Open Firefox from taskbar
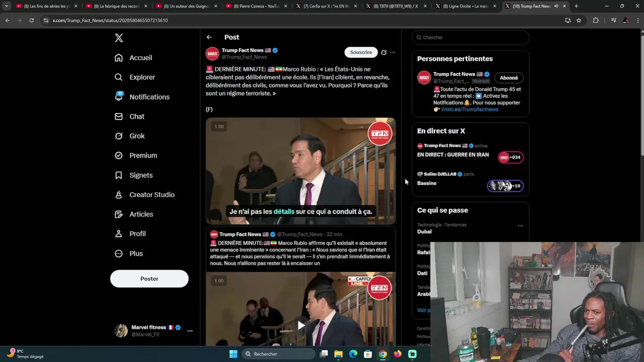The width and height of the screenshot is (644, 362). (397, 354)
